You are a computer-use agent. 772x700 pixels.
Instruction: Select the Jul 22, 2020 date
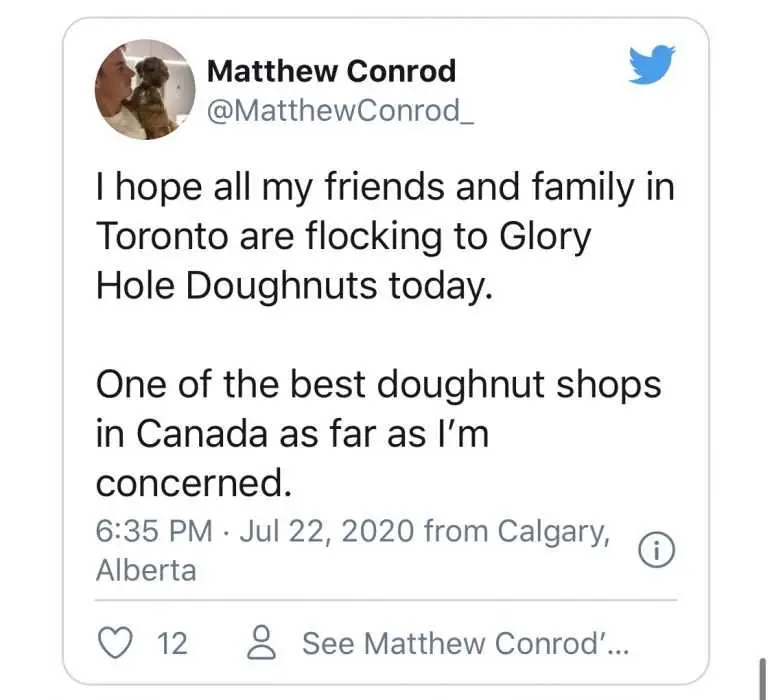point(326,532)
